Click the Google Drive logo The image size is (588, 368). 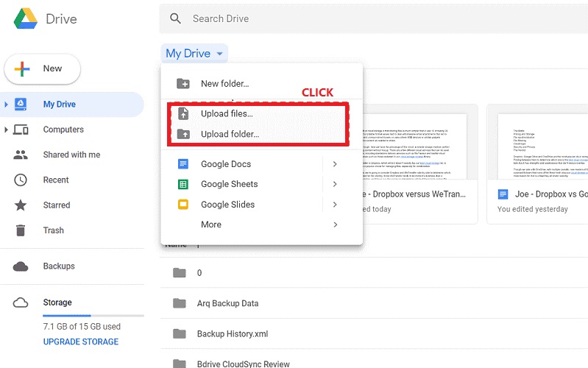[x=26, y=18]
